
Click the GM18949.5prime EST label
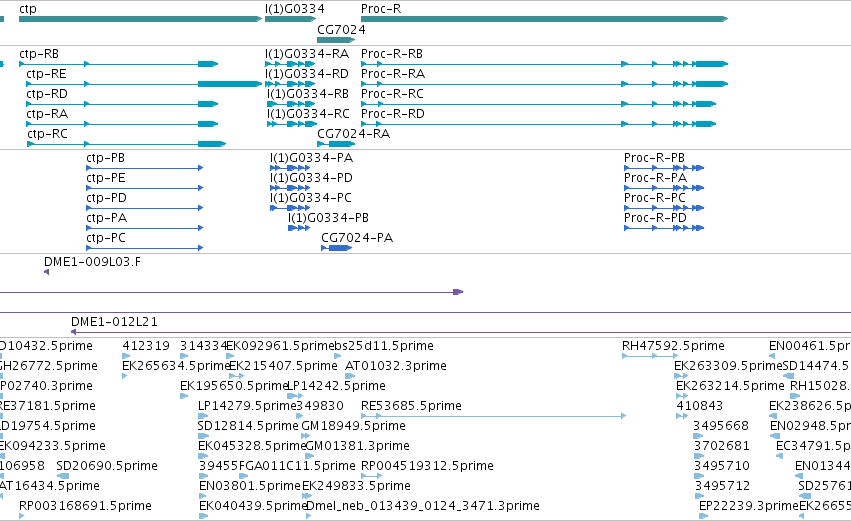[353, 426]
